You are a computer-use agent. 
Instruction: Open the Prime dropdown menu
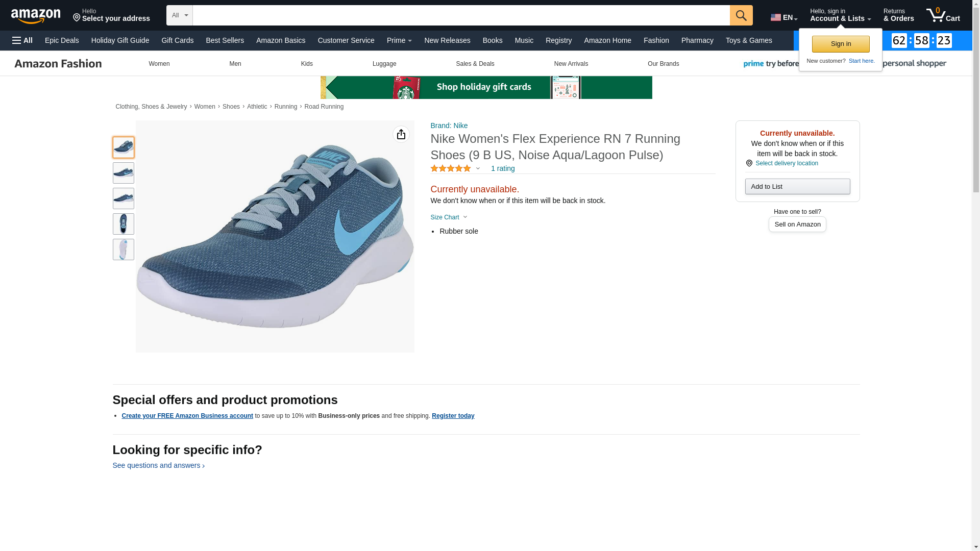[399, 40]
